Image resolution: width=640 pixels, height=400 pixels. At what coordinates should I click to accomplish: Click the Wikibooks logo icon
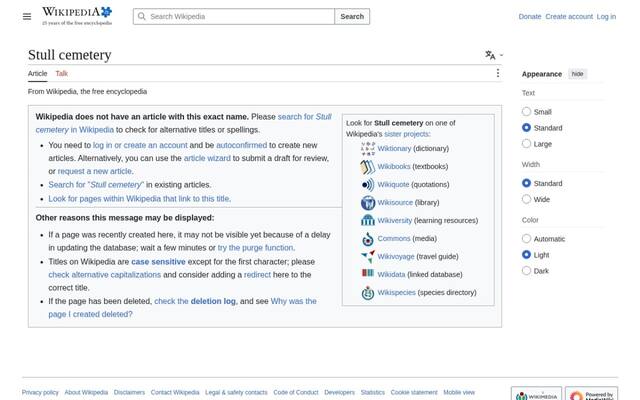[368, 167]
